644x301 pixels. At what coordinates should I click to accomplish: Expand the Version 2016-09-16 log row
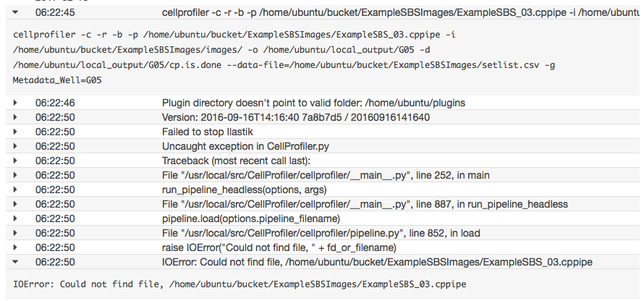coord(14,117)
